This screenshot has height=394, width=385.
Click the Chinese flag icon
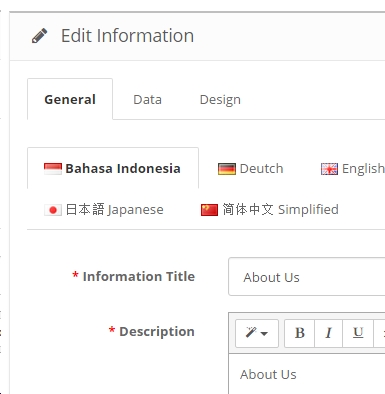click(209, 210)
